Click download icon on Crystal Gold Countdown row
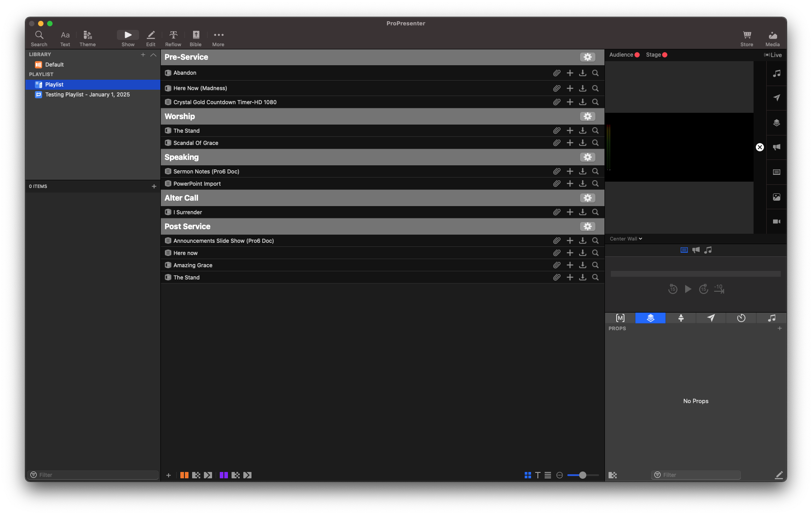The height and width of the screenshot is (515, 812). tap(583, 102)
